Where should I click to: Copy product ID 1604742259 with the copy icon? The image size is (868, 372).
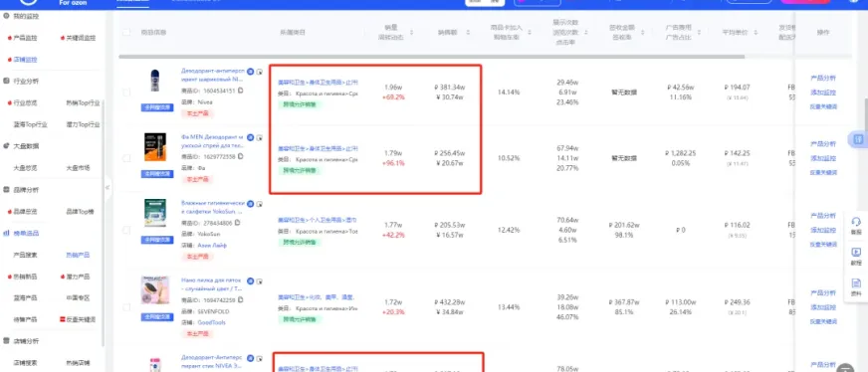point(240,300)
